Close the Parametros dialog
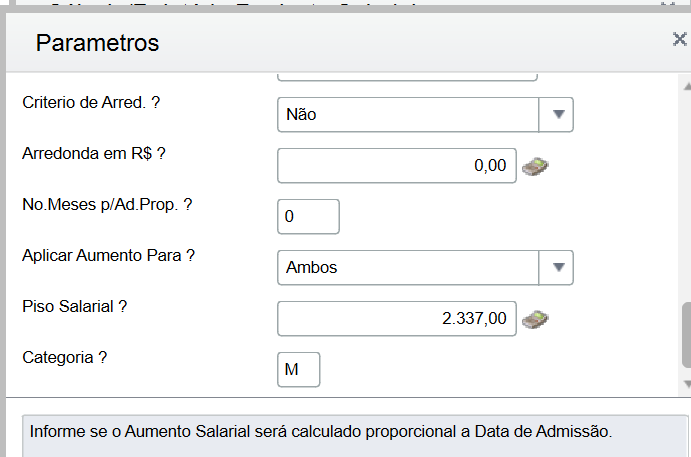Screen dimensions: 691x457 click(679, 40)
